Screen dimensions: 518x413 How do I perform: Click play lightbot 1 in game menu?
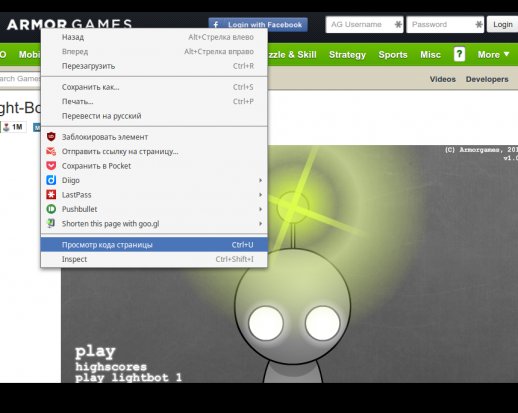(x=129, y=378)
